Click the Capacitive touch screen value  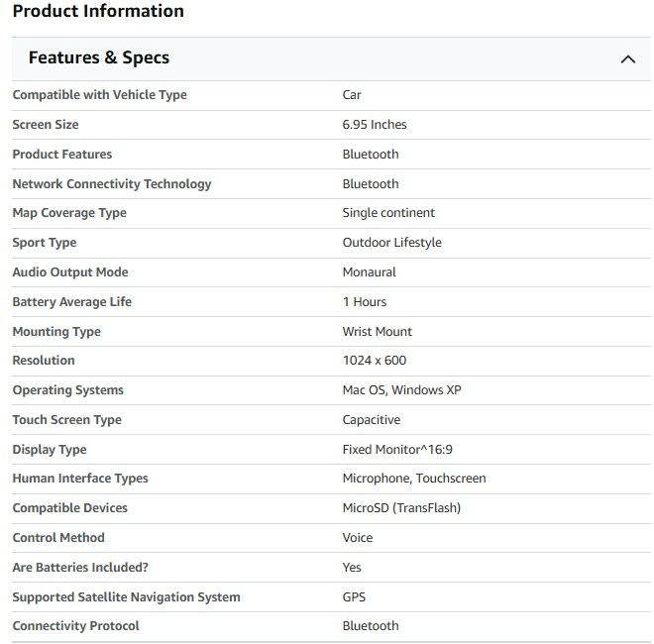click(x=372, y=420)
